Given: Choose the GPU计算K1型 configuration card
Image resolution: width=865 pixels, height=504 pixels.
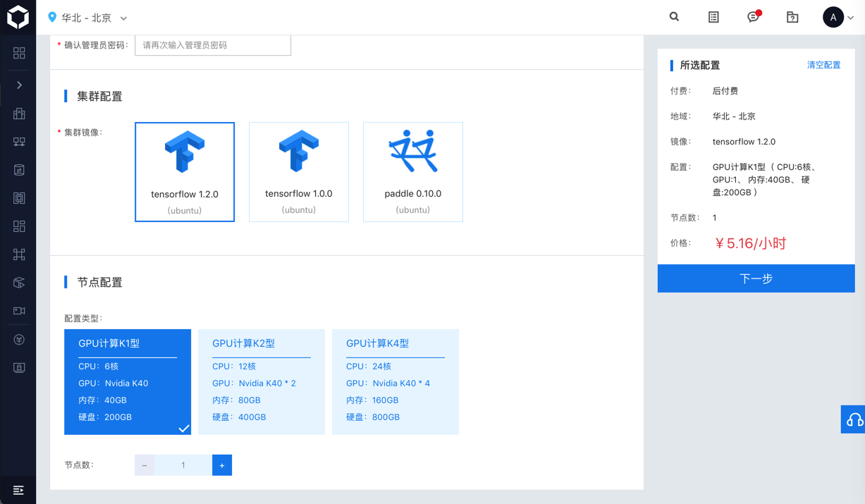Looking at the screenshot, I should (128, 382).
